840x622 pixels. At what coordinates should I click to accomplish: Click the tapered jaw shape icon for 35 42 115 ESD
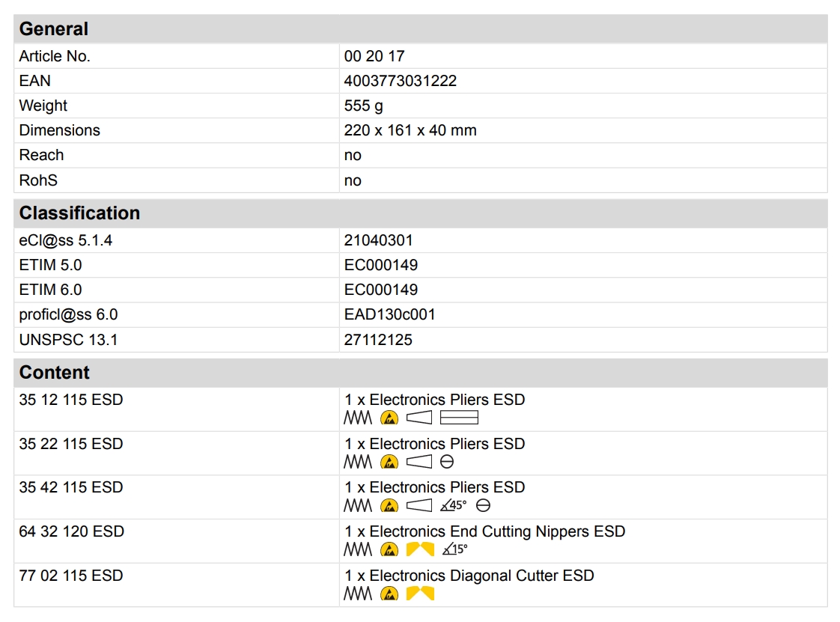pos(419,506)
